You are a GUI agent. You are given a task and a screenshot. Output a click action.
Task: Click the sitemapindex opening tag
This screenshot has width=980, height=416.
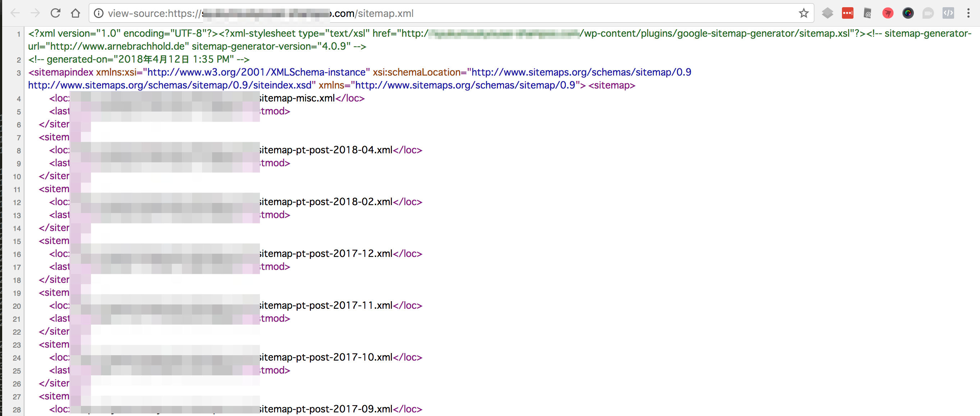[x=61, y=72]
